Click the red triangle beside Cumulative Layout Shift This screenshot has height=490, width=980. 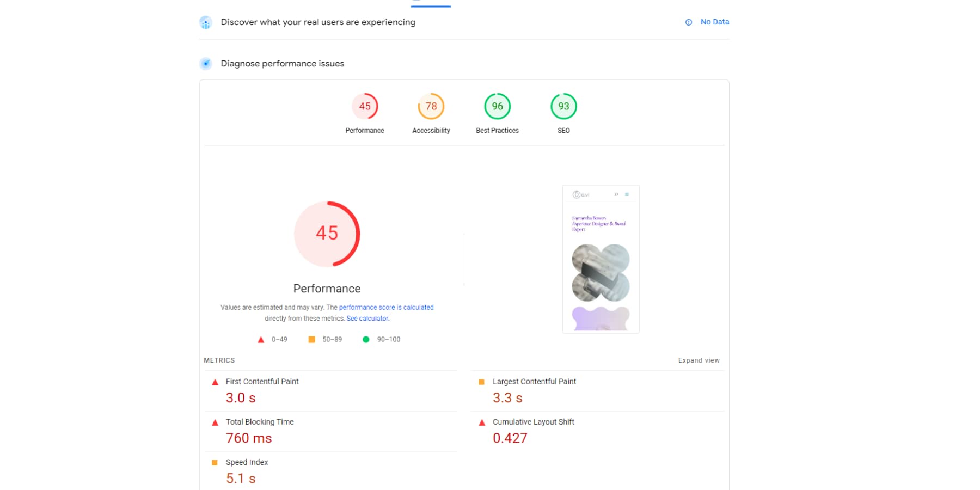click(481, 422)
